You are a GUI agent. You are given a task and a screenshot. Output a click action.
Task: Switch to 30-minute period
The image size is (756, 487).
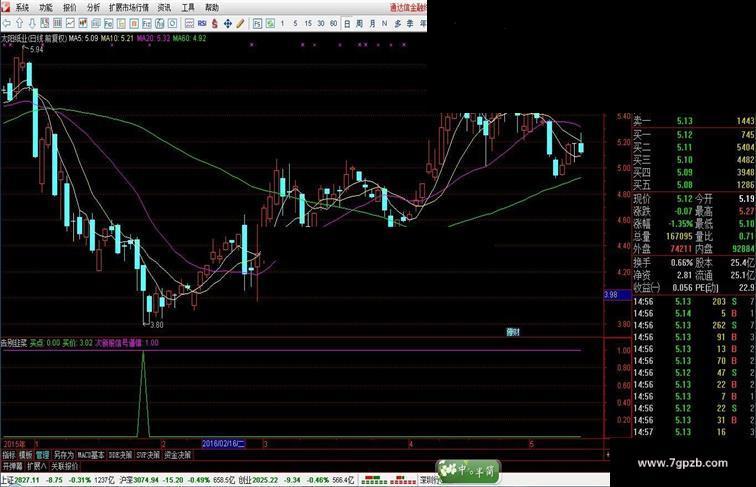tap(321, 23)
